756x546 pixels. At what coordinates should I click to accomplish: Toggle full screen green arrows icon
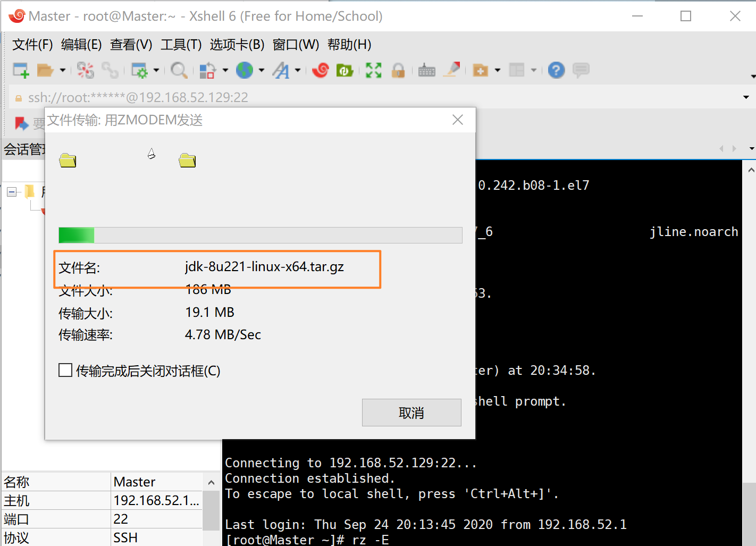click(374, 70)
